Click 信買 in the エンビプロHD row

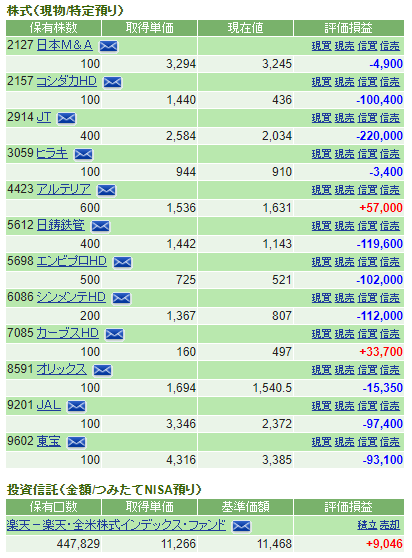367,262
